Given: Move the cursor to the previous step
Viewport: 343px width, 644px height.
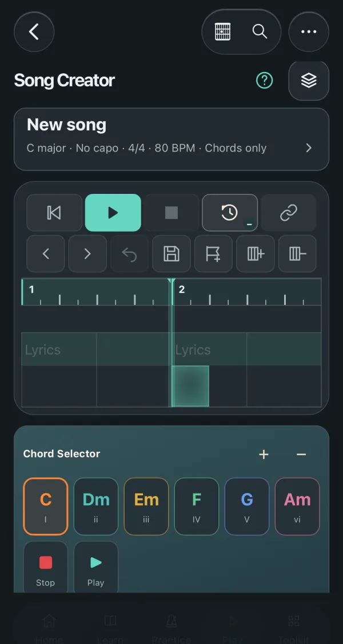Looking at the screenshot, I should pos(46,254).
